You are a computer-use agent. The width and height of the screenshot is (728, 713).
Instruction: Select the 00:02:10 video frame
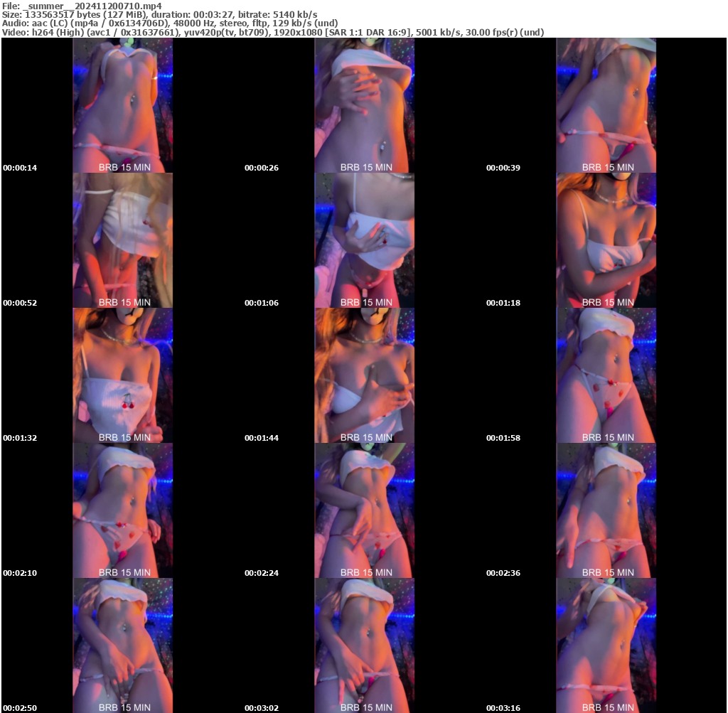point(122,510)
